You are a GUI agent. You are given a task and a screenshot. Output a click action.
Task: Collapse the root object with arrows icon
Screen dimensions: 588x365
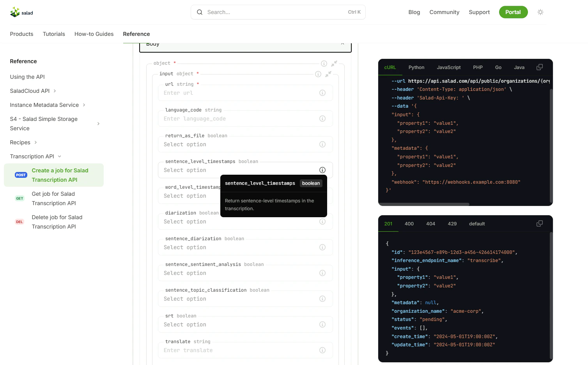[x=334, y=63]
